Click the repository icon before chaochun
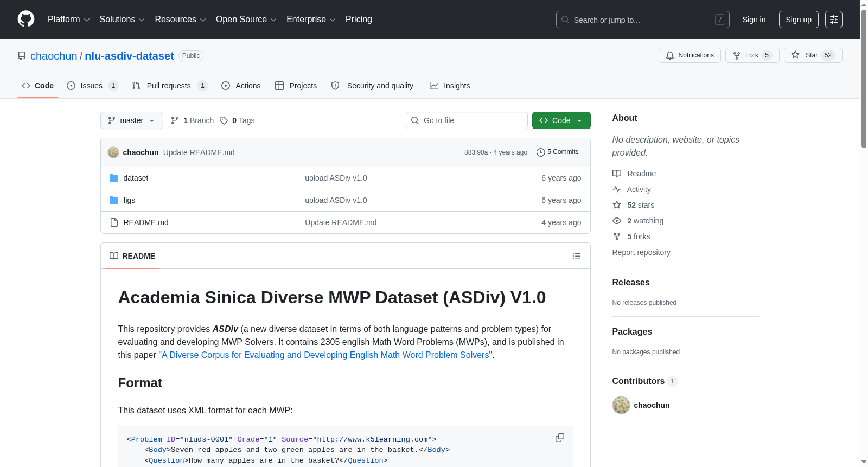 [22, 56]
